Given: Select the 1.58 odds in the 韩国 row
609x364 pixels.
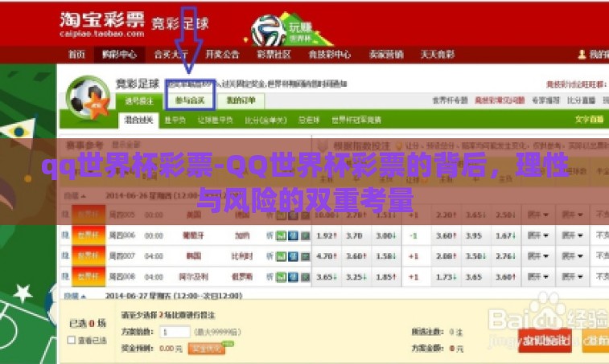Looking at the screenshot, I should (386, 256).
